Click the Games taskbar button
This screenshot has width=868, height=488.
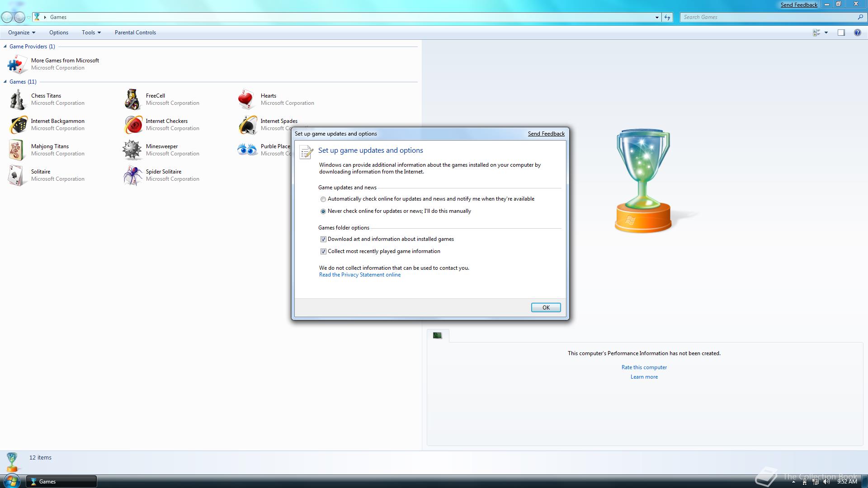tap(61, 481)
